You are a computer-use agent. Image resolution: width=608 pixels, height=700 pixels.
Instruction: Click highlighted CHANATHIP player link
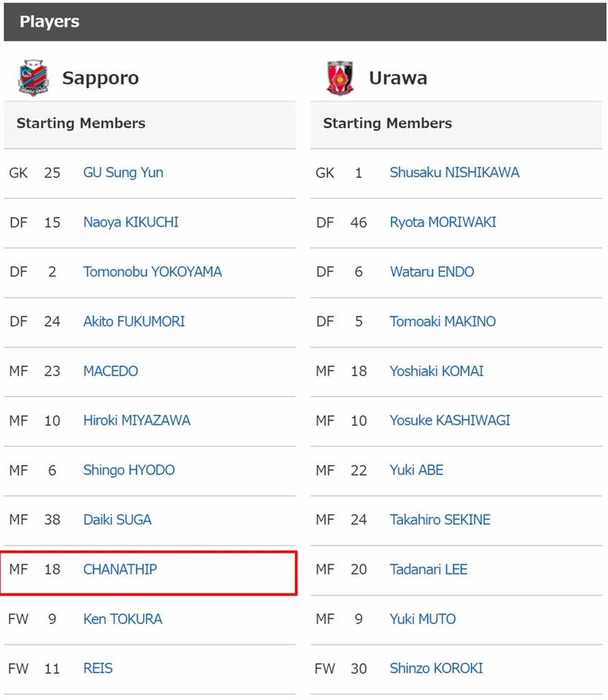coord(120,569)
